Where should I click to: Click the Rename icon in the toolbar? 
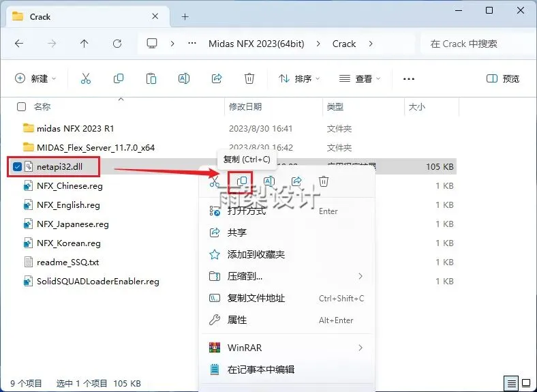[184, 78]
